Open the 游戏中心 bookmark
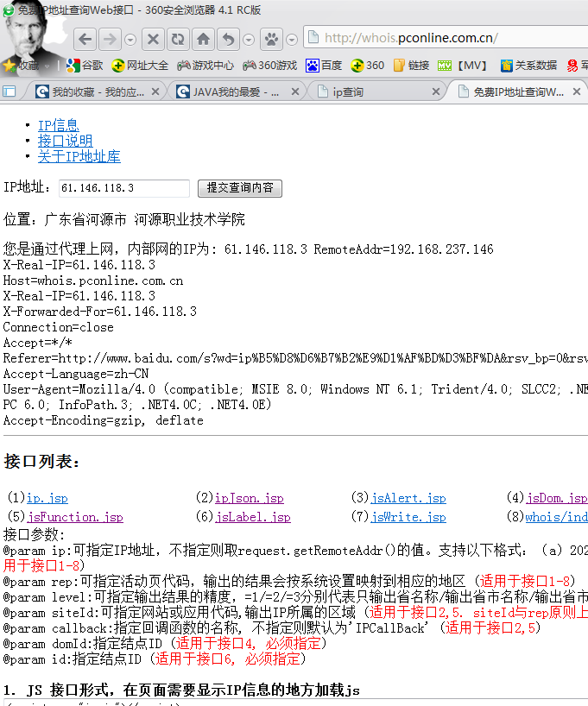This screenshot has width=588, height=706. click(x=205, y=66)
